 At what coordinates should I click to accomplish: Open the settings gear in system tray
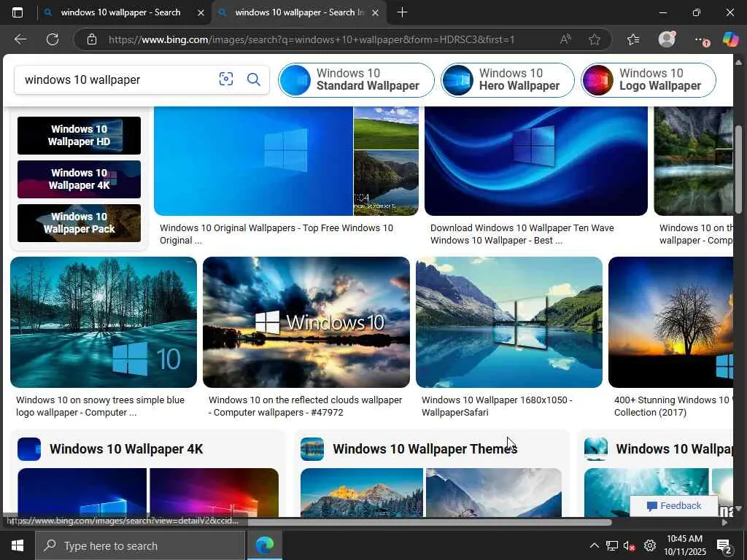[x=649, y=545]
